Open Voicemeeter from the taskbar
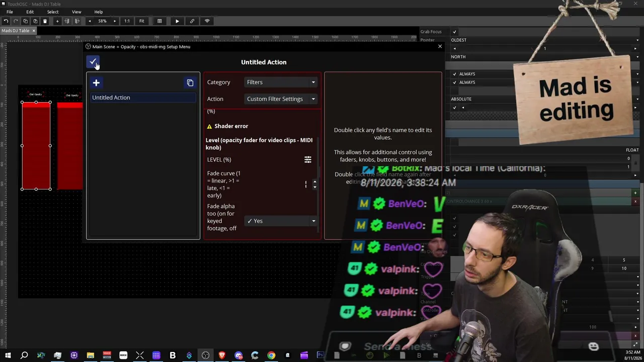The height and width of the screenshot is (362, 644). [x=107, y=355]
